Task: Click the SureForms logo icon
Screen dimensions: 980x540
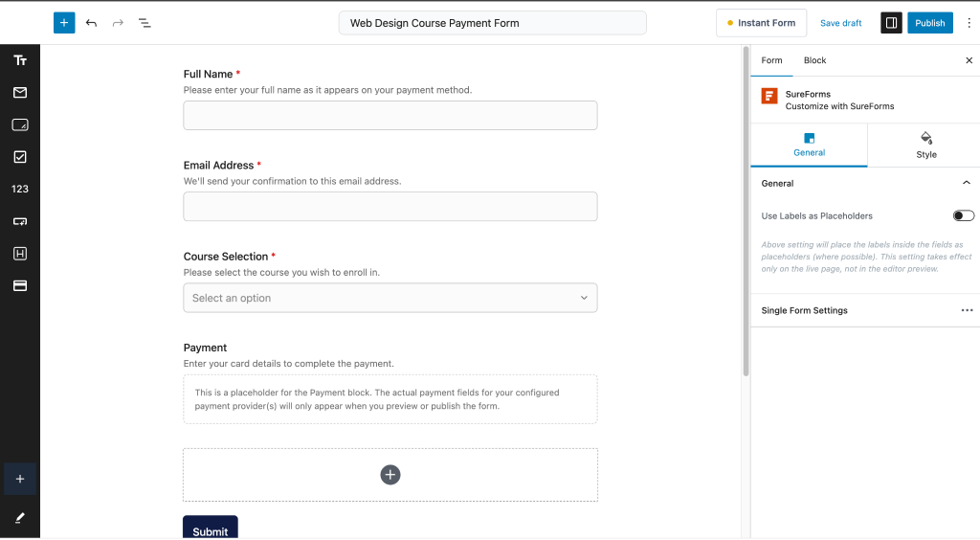Action: 769,96
